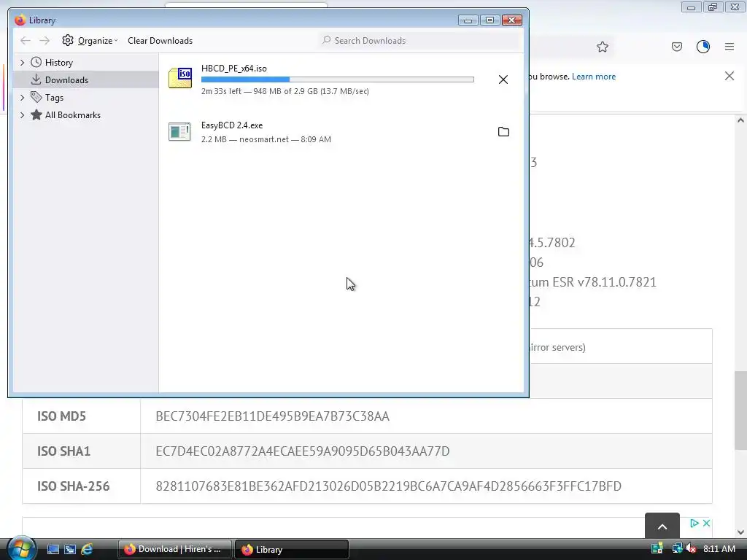Focus the Search Downloads field

pos(419,41)
